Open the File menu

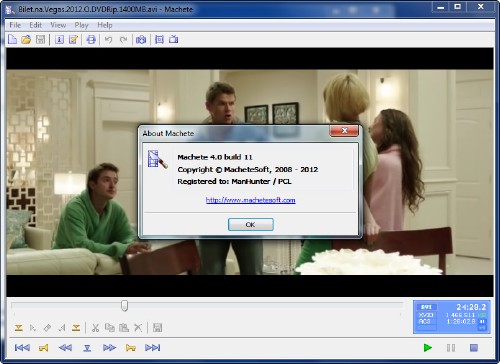pos(15,25)
